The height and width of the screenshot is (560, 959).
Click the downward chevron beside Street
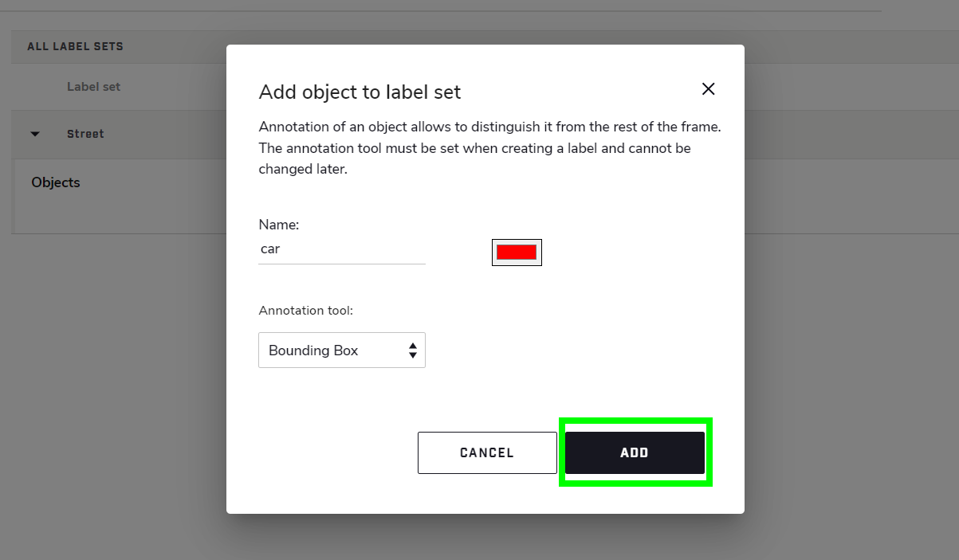tap(33, 134)
